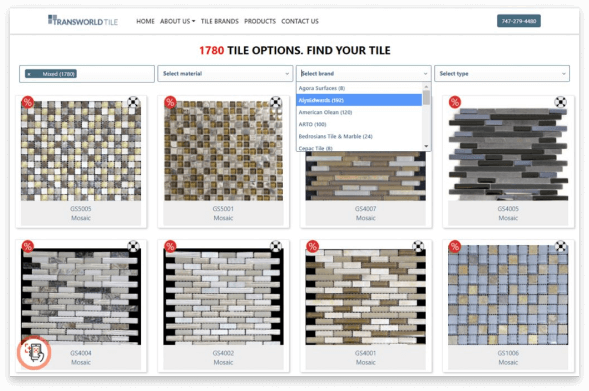Click the Mixed filter selection box
The width and height of the screenshot is (589, 391).
(87, 74)
